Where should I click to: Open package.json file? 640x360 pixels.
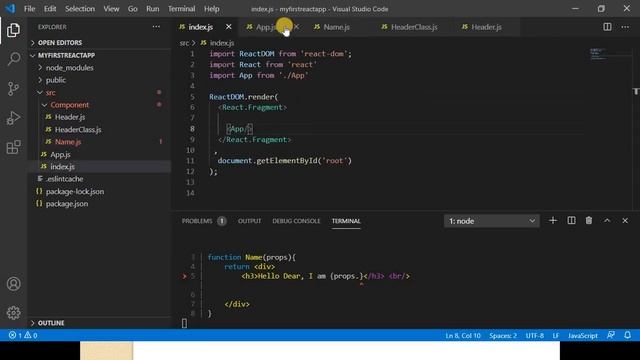(67, 204)
